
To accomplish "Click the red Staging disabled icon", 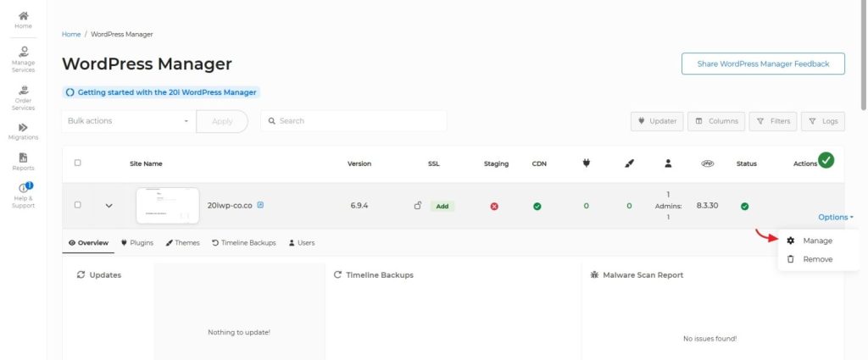I will [x=494, y=207].
